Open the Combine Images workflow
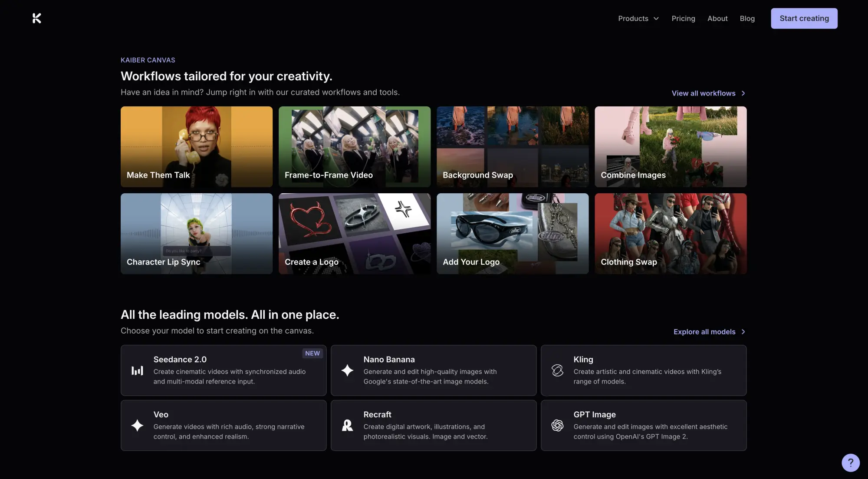 [x=671, y=147]
